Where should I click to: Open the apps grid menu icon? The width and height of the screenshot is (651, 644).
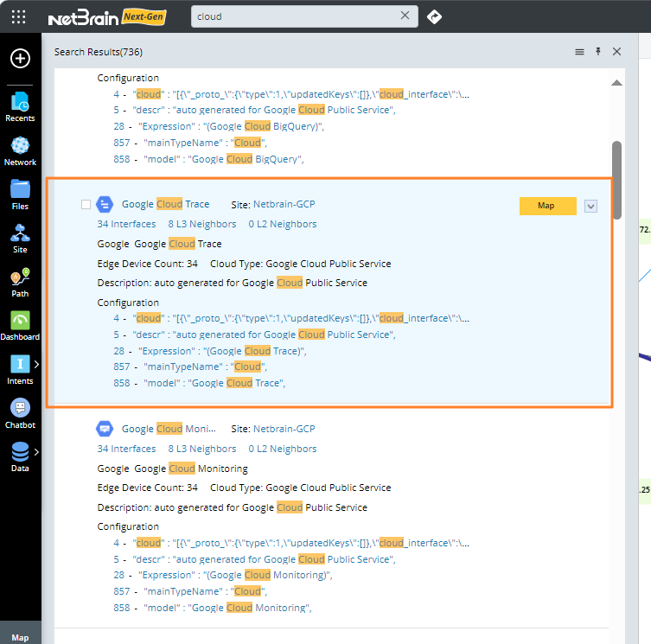(x=19, y=16)
